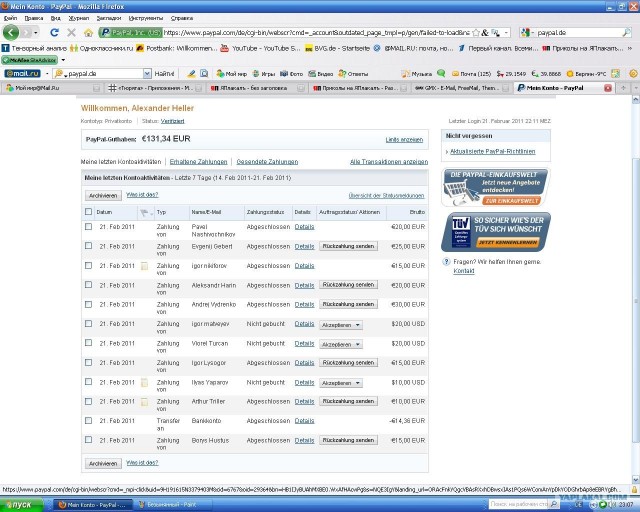Click the mail.ru logo in toolbar

pyautogui.click(x=22, y=73)
